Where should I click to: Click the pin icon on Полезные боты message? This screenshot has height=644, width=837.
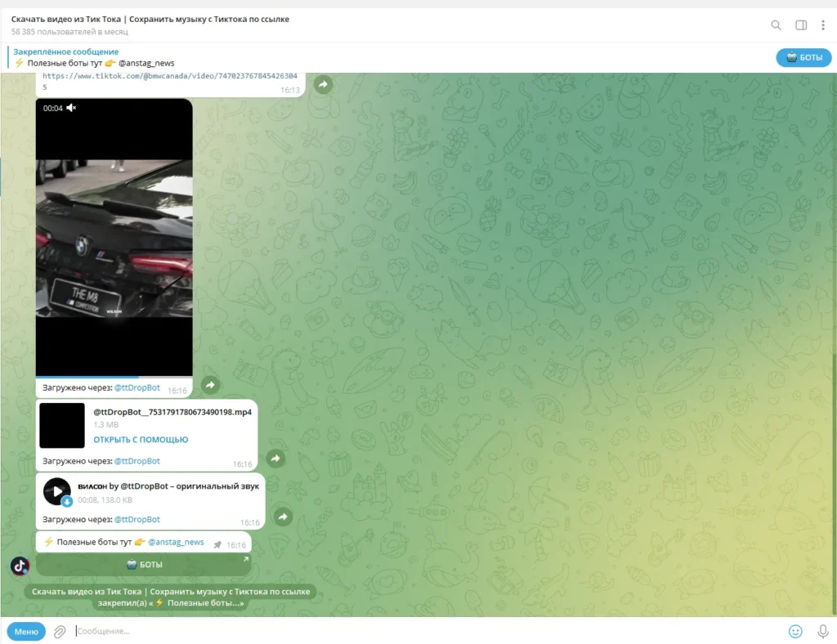[217, 545]
